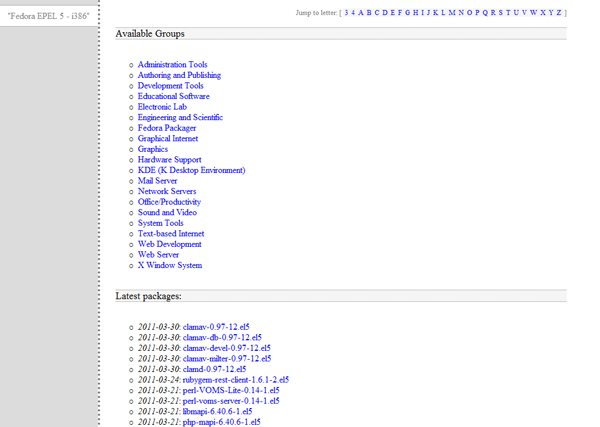
Task: Jump to letter R
Action: coord(493,13)
